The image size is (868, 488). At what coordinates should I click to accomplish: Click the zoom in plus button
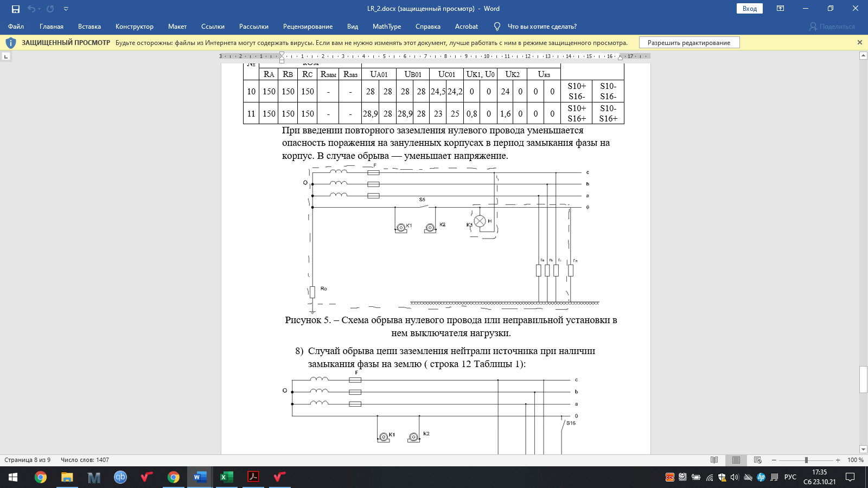click(838, 460)
